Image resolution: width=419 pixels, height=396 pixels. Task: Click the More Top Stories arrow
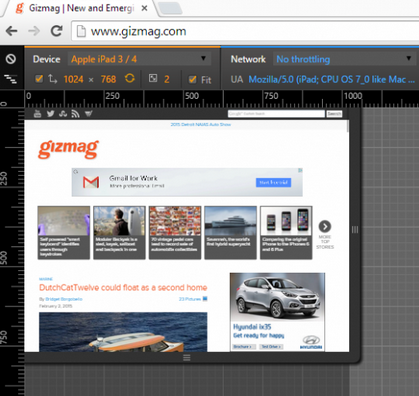pos(325,227)
